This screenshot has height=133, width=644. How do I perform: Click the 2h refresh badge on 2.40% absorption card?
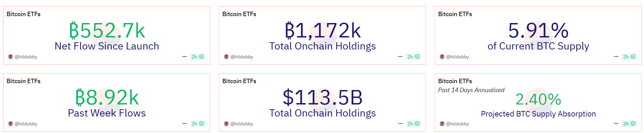click(629, 124)
